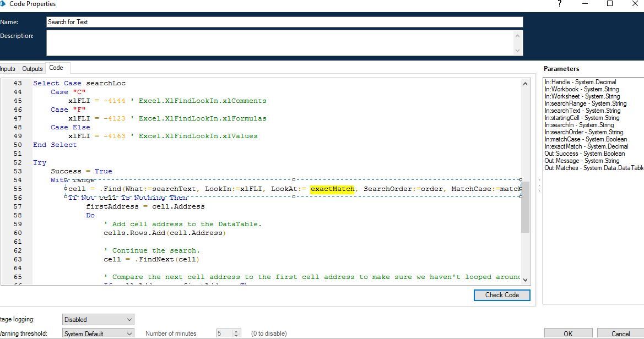644x339 pixels.
Task: Click in the Name text field
Action: 284,22
